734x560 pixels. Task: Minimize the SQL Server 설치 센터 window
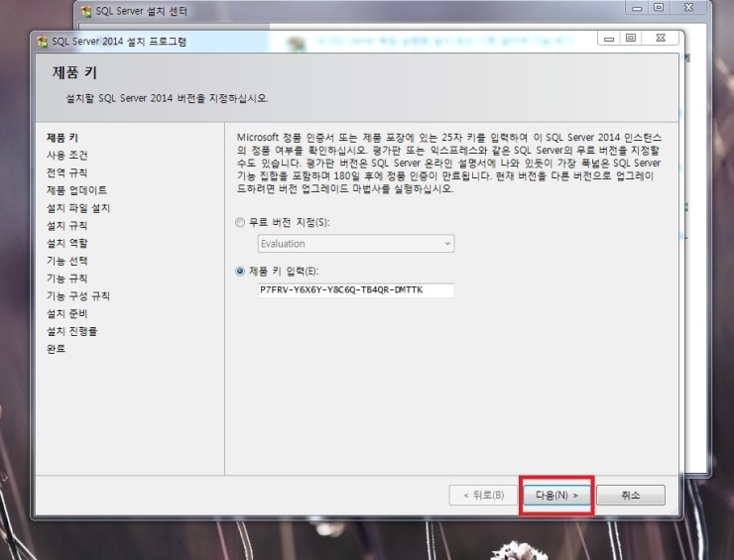pyautogui.click(x=637, y=8)
